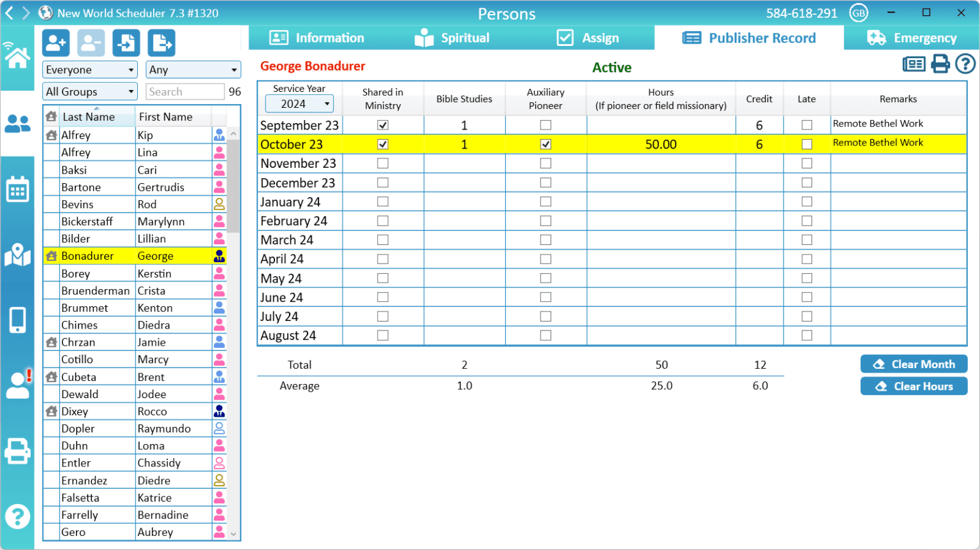Open the Territories map icon in sidebar
The width and height of the screenshot is (980, 550).
click(x=17, y=256)
